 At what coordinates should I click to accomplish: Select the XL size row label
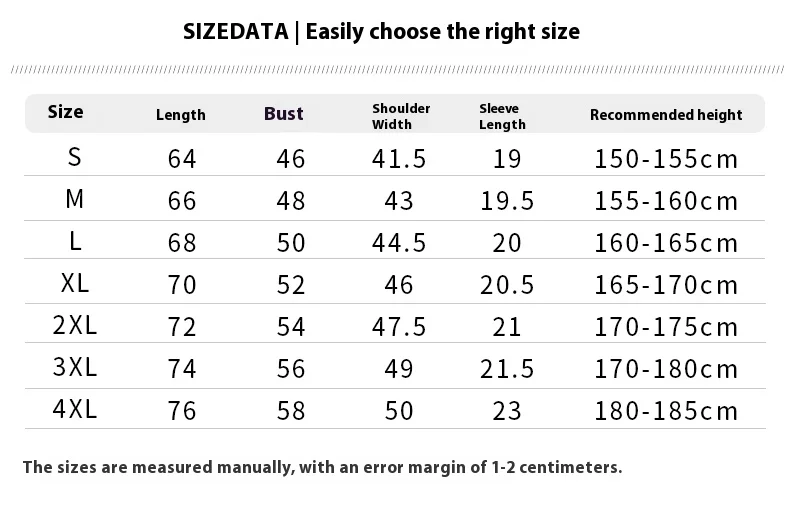75,283
